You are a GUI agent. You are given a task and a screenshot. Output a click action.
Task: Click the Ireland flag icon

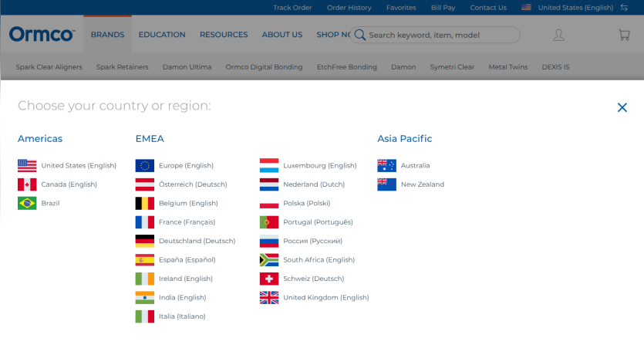click(145, 279)
